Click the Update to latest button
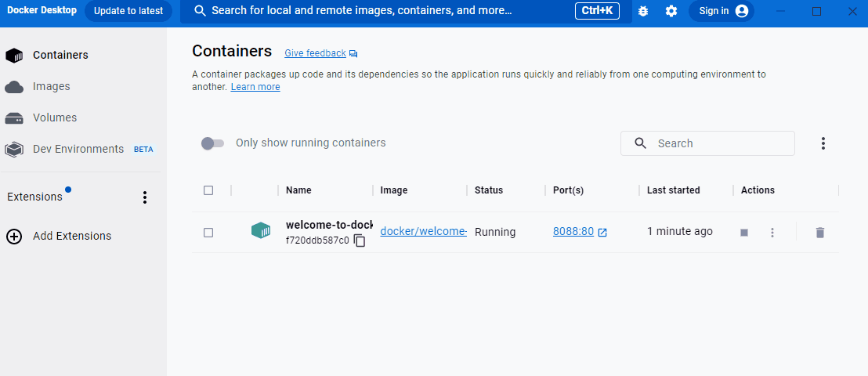This screenshot has height=376, width=868. 128,11
